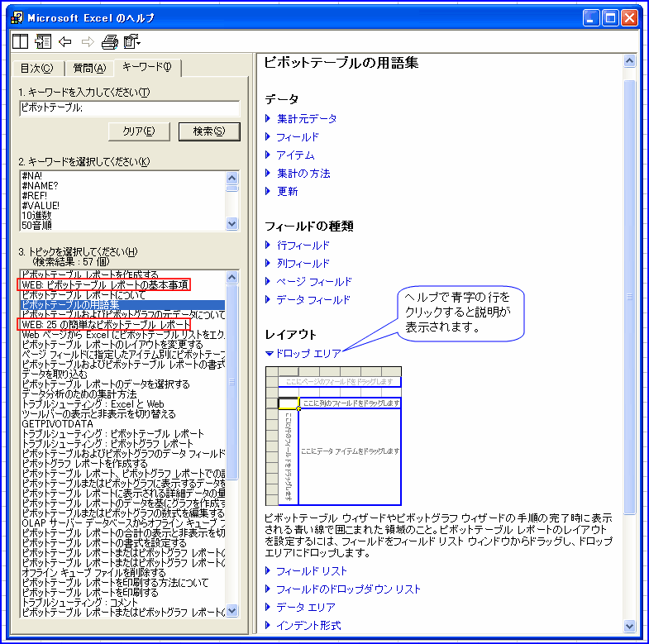Click the help content scrollbar thumb
The height and width of the screenshot is (644, 649).
[629, 297]
